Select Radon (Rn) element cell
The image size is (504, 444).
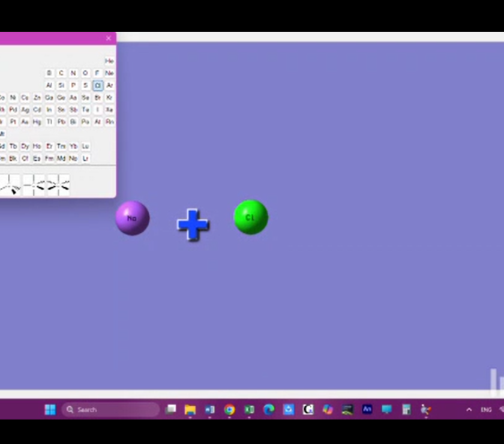point(110,122)
